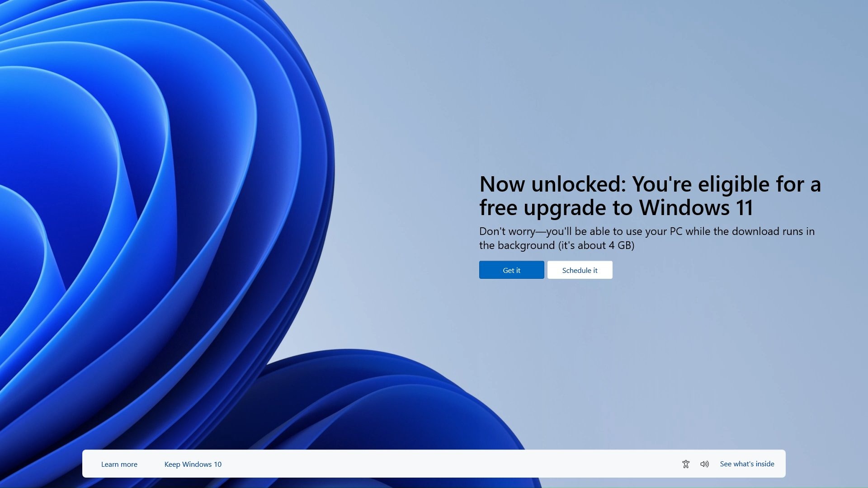Click the accessibility icon in toolbar
This screenshot has width=868, height=488.
(x=685, y=464)
